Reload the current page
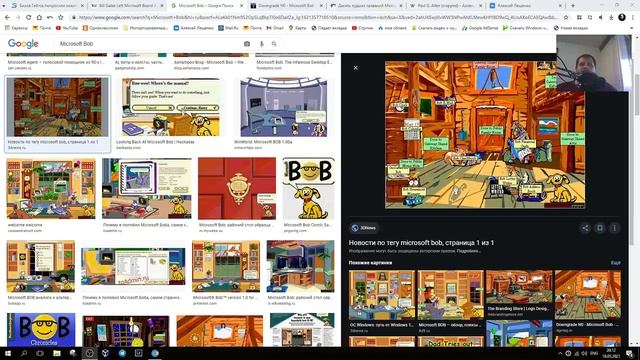Viewport: 640px width, 360px height. point(29,18)
